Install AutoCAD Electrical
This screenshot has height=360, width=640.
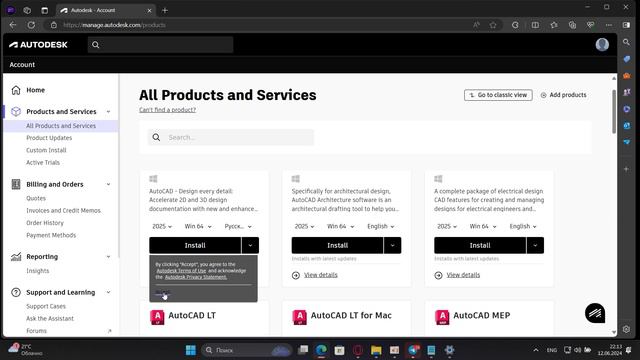coord(480,245)
